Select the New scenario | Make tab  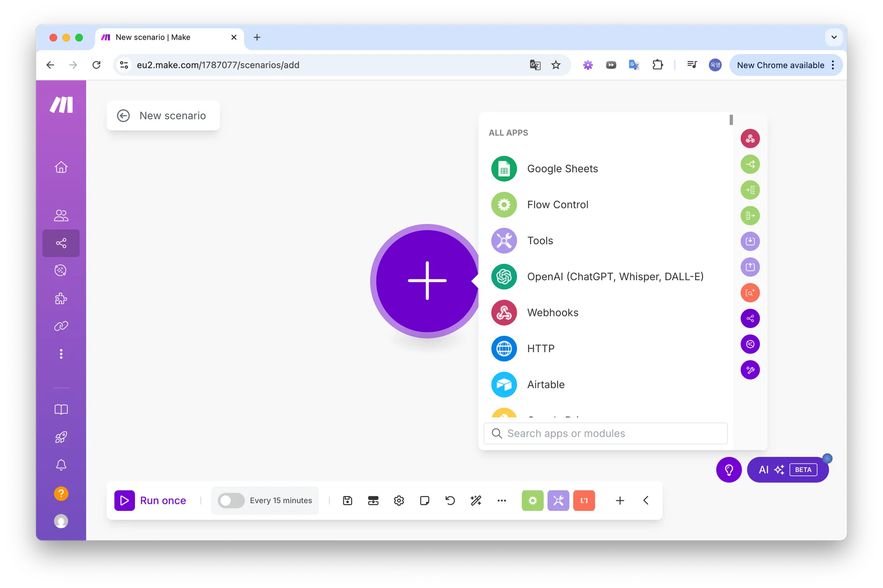(169, 37)
